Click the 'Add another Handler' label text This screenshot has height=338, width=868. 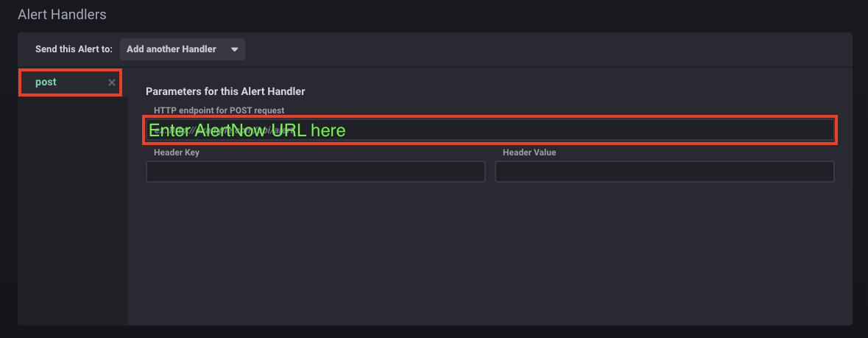click(x=172, y=49)
